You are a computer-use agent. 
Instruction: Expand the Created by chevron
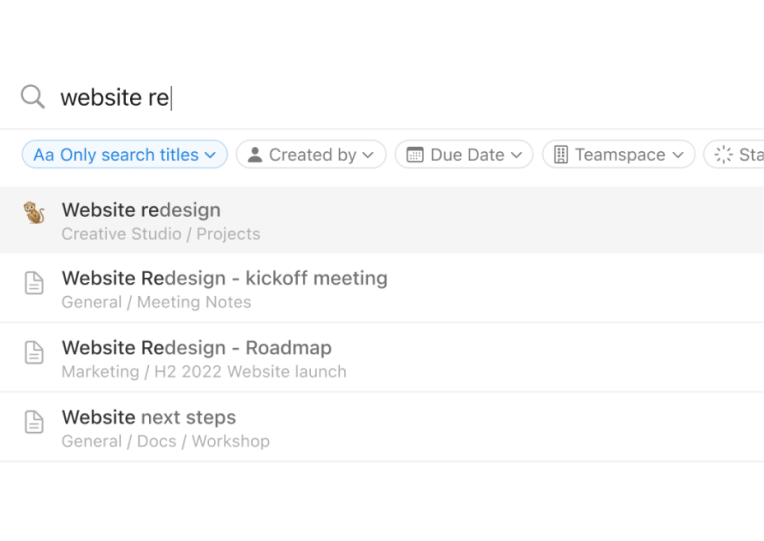click(x=368, y=155)
